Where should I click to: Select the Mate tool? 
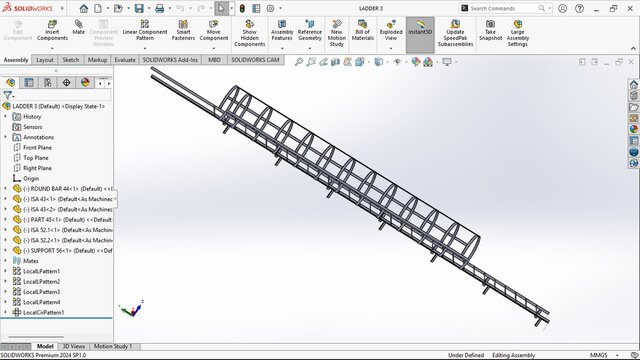(78, 27)
